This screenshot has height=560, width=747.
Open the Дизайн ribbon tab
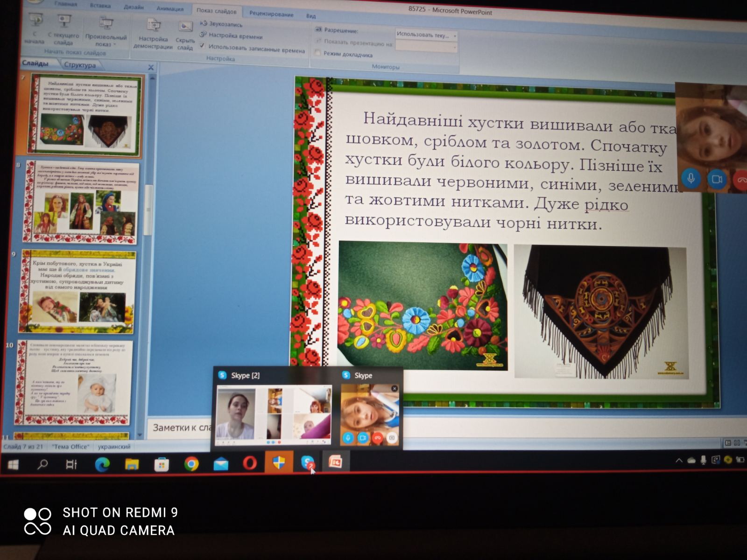coord(134,7)
